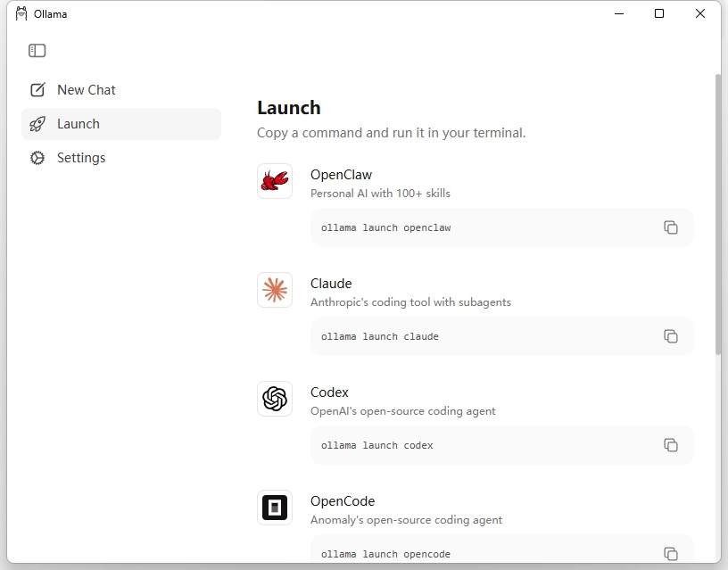Viewport: 728px width, 570px height.
Task: Minimize the Ollama window
Action: (619, 14)
